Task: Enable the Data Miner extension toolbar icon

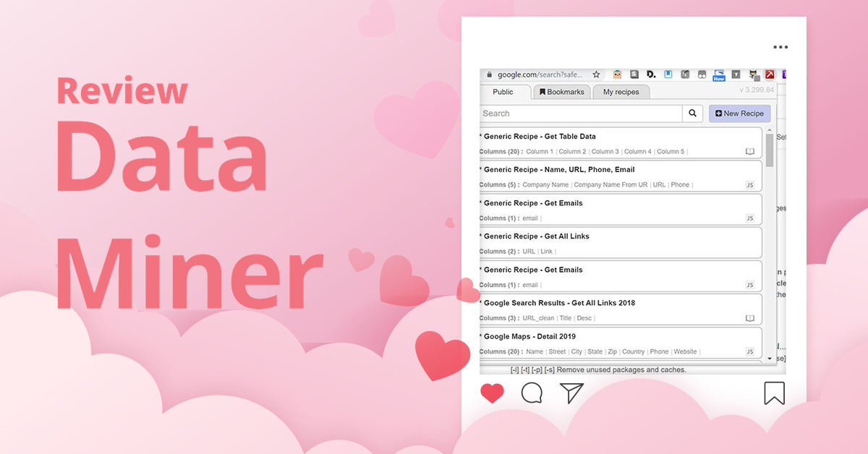Action: [770, 74]
